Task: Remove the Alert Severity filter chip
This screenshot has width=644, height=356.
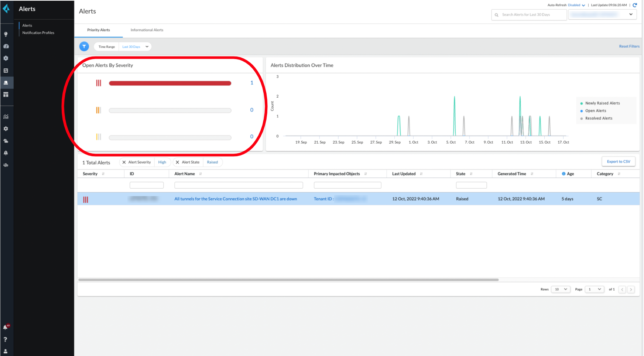Action: click(x=124, y=162)
